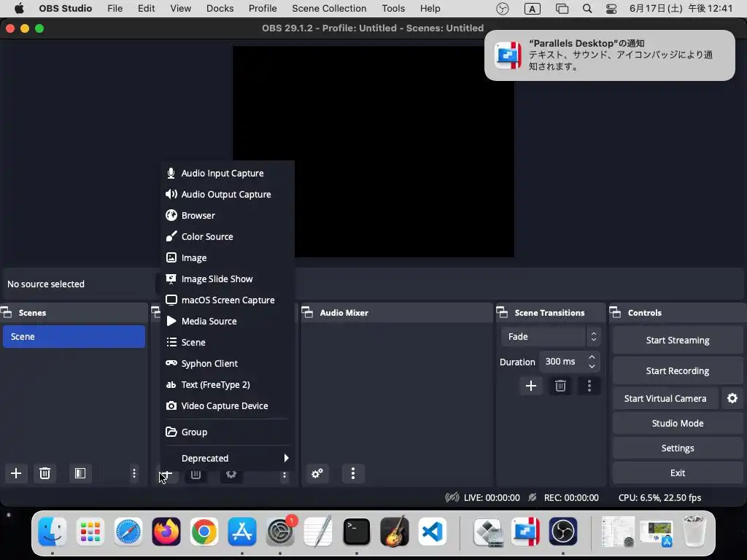
Task: Toggle Studio Mode
Action: (678, 423)
